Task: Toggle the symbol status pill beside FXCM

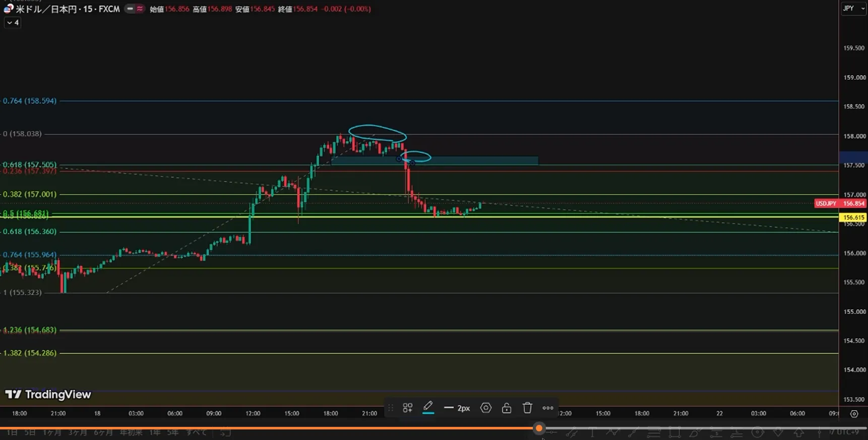Action: point(130,9)
